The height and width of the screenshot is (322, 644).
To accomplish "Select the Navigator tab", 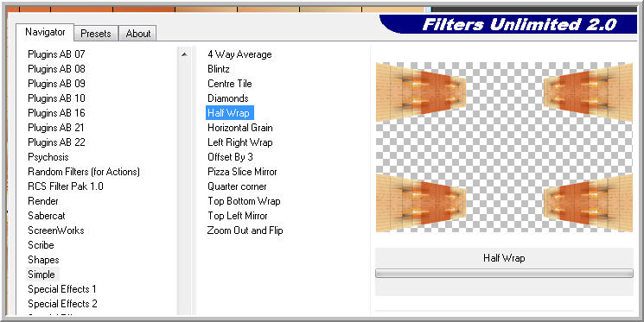I will coord(45,32).
